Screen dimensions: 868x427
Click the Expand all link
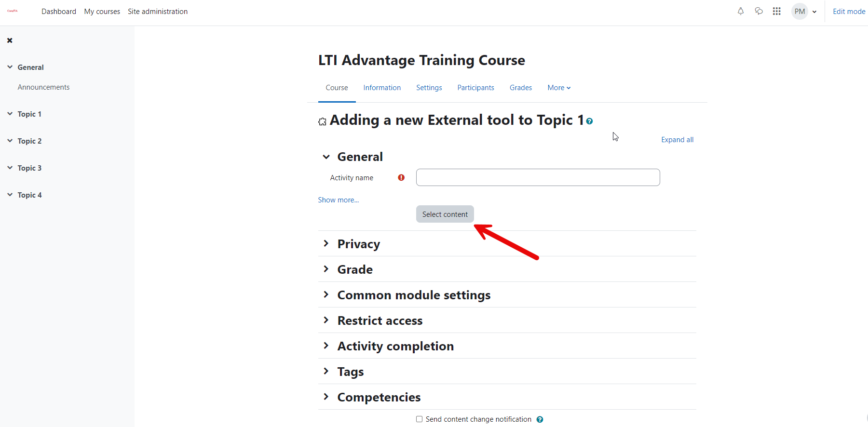pos(677,139)
